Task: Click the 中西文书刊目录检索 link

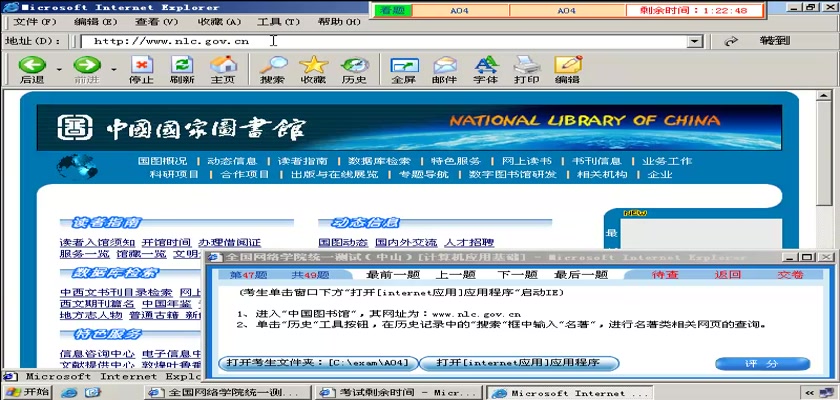Action: coord(116,292)
